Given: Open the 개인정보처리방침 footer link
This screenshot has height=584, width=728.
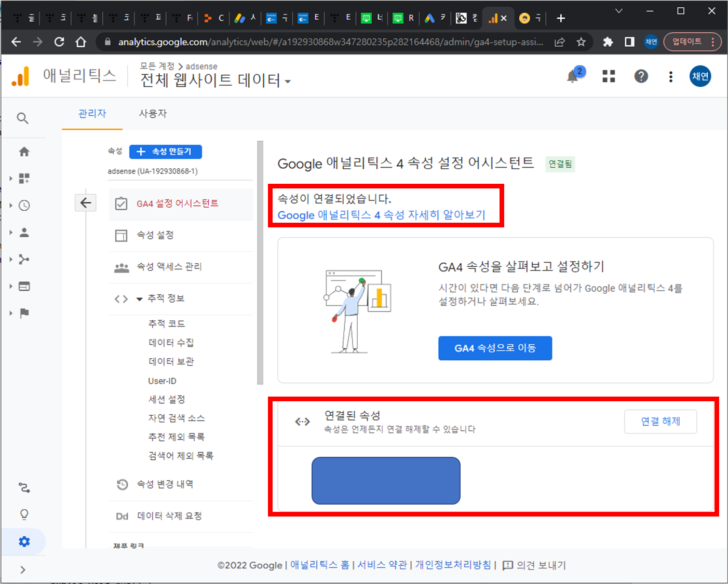Looking at the screenshot, I should point(453,565).
